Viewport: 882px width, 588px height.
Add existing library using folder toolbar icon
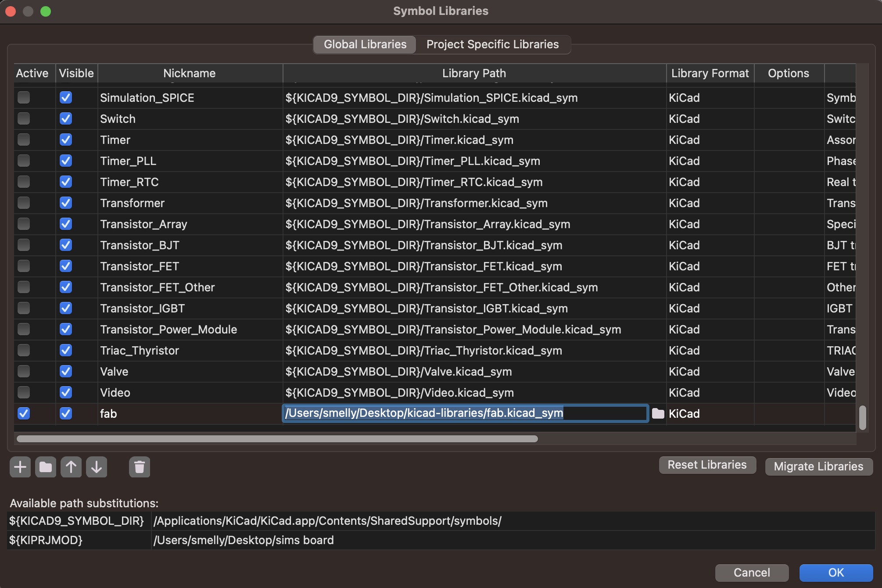point(46,467)
